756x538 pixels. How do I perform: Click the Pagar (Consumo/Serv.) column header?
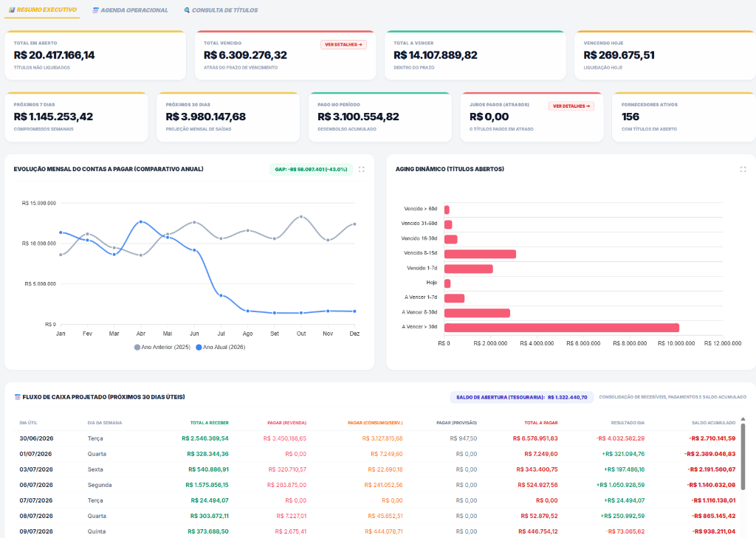[x=375, y=423]
